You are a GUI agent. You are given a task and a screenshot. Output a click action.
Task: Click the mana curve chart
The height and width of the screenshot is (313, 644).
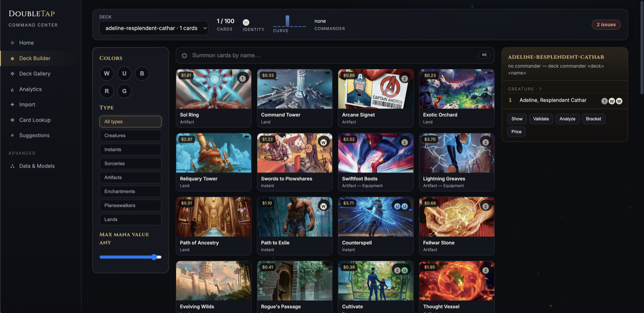(289, 21)
